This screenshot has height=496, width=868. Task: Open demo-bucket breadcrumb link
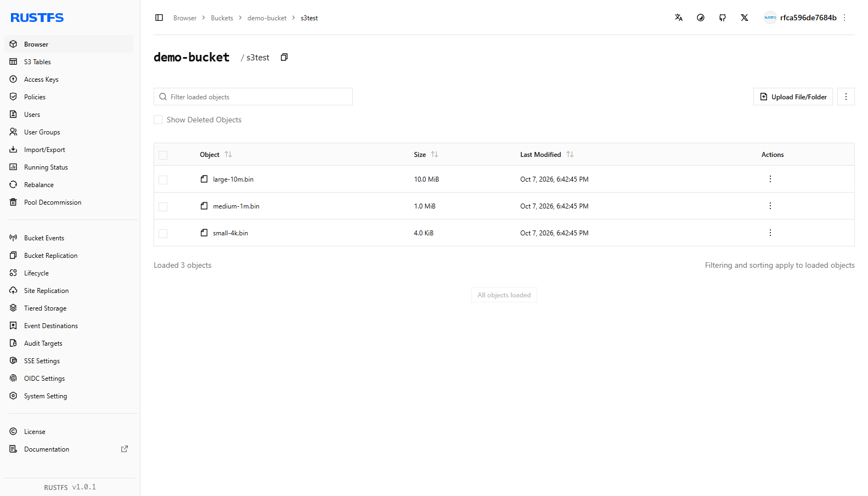point(267,18)
